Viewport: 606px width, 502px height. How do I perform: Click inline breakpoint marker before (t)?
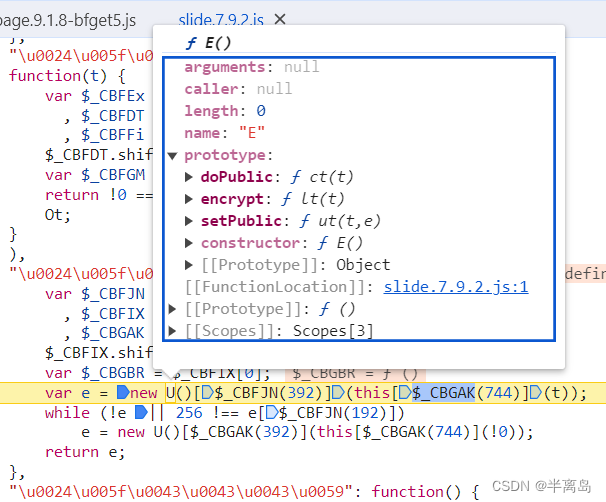(536, 393)
